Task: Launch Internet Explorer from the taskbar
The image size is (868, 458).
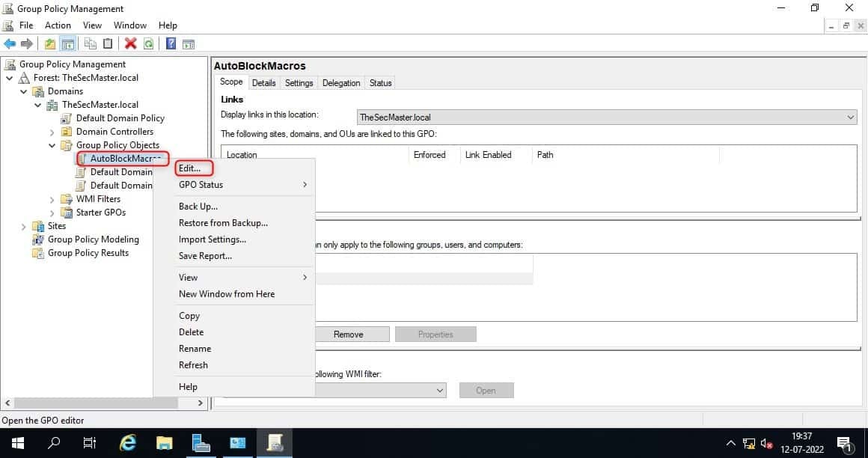Action: 128,443
